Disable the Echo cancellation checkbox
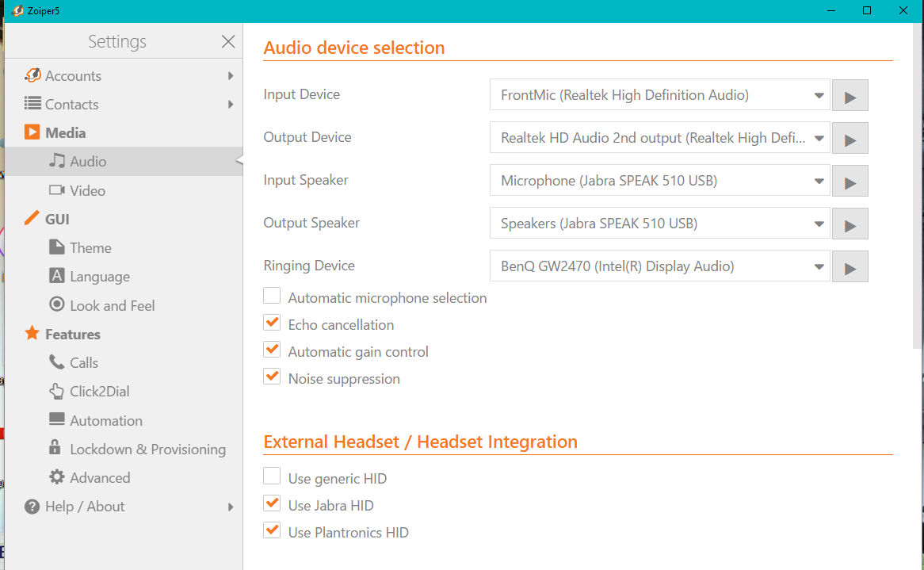 tap(272, 323)
